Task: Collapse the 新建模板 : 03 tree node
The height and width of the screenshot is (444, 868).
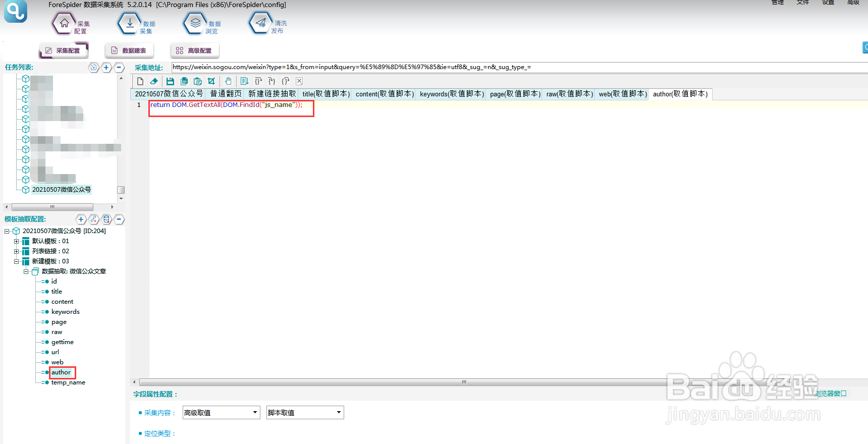Action: click(16, 261)
